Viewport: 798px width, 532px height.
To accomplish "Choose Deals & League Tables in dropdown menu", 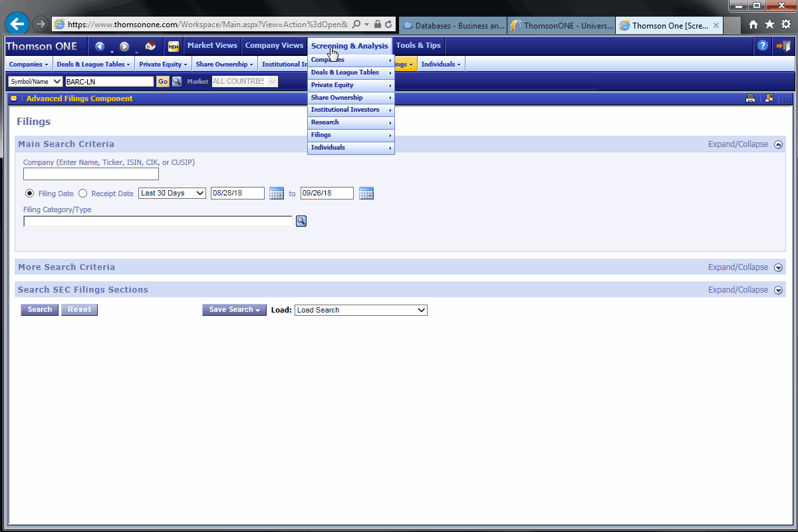I will tap(351, 72).
